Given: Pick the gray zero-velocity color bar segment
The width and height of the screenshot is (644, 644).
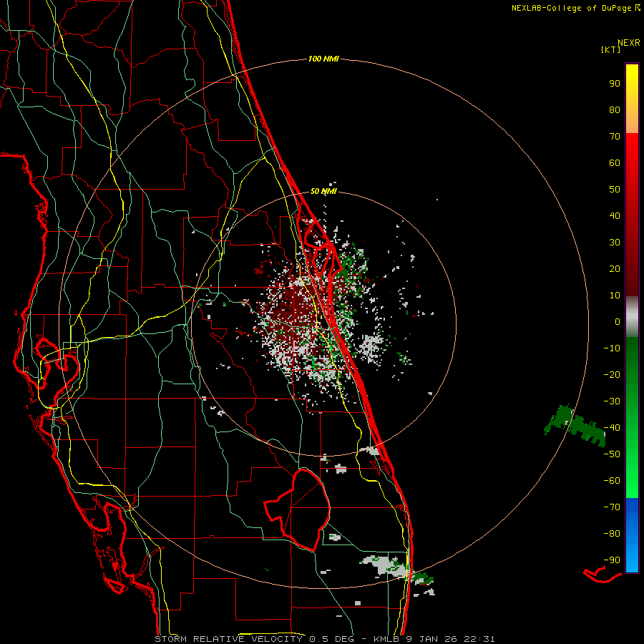Looking at the screenshot, I should 632,317.
